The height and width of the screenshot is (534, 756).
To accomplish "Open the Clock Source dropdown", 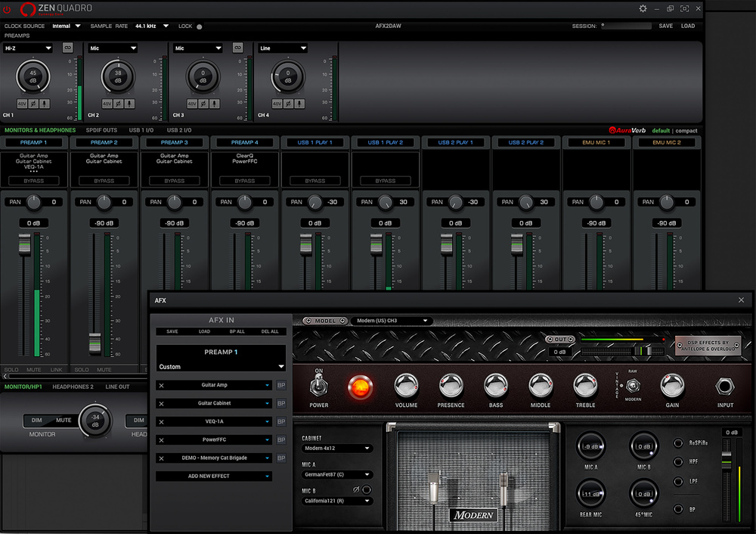I will tap(67, 26).
